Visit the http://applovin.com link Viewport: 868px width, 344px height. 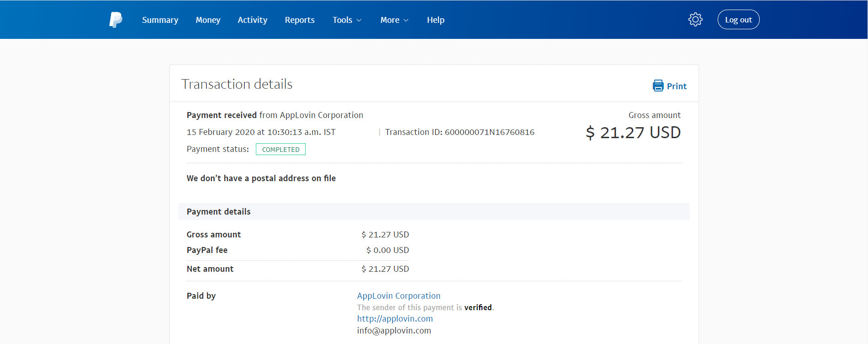click(x=395, y=319)
